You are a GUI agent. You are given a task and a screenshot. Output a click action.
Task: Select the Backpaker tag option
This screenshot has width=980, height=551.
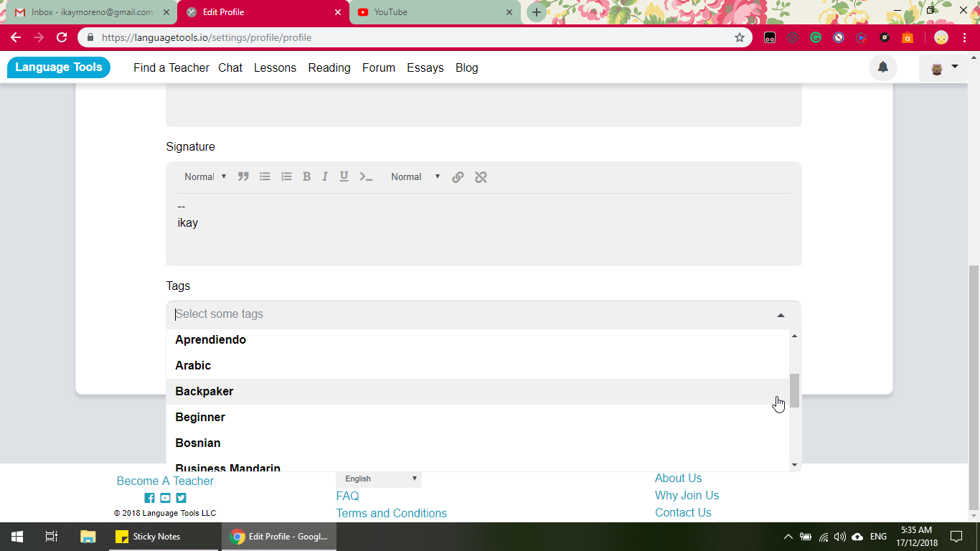click(x=204, y=391)
